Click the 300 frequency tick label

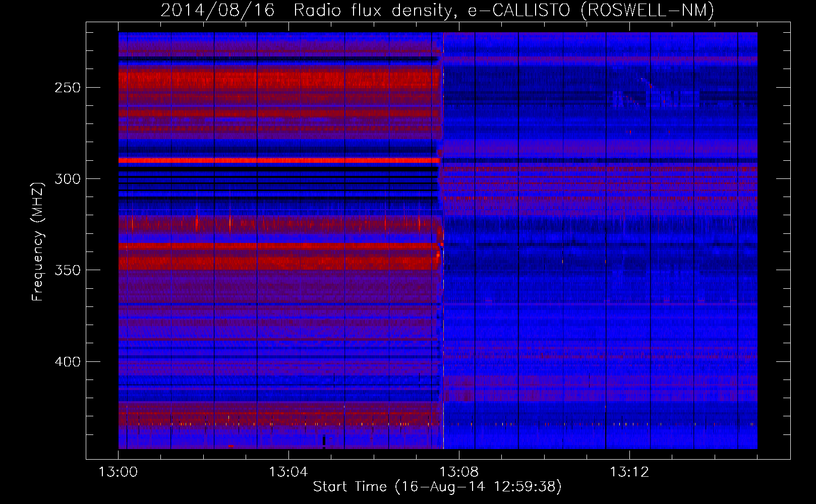68,179
